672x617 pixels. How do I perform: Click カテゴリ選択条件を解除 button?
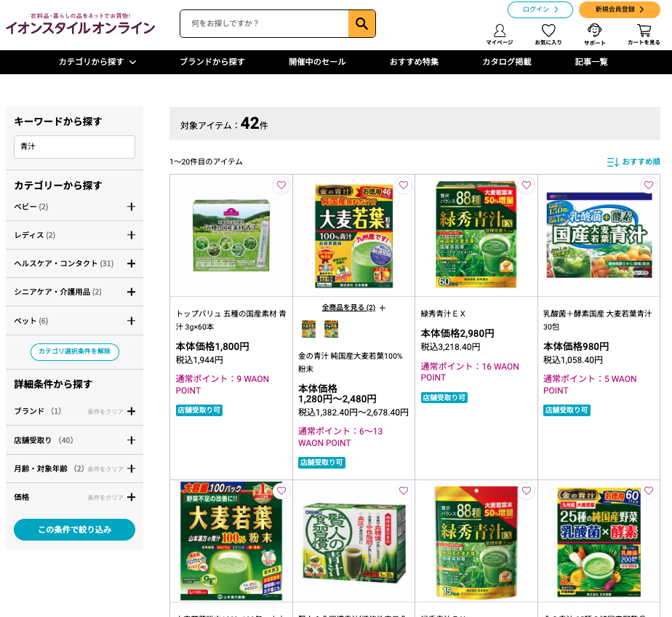75,351
